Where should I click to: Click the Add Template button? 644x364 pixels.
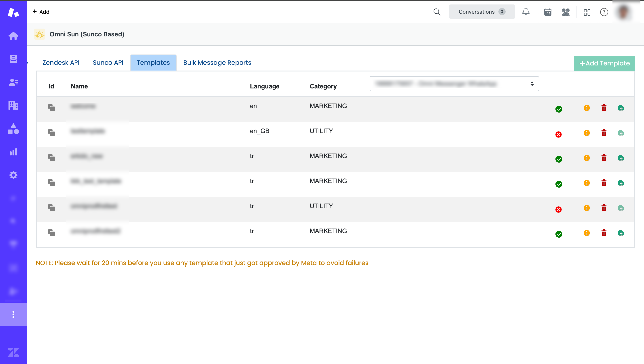604,63
